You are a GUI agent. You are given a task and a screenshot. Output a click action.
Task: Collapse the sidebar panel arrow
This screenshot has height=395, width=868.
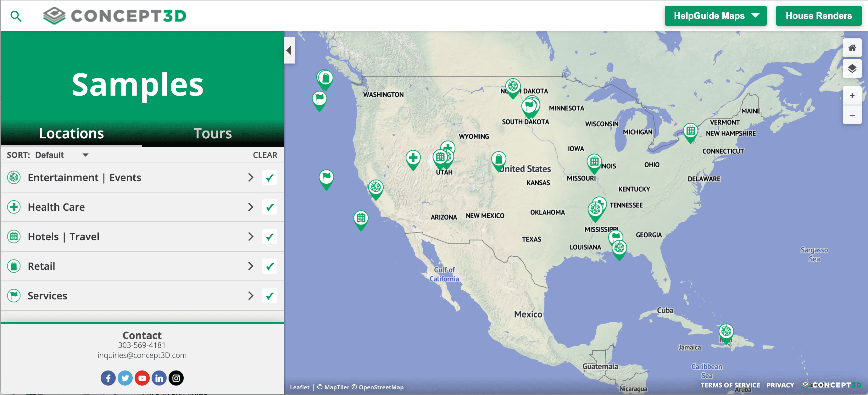pyautogui.click(x=289, y=50)
